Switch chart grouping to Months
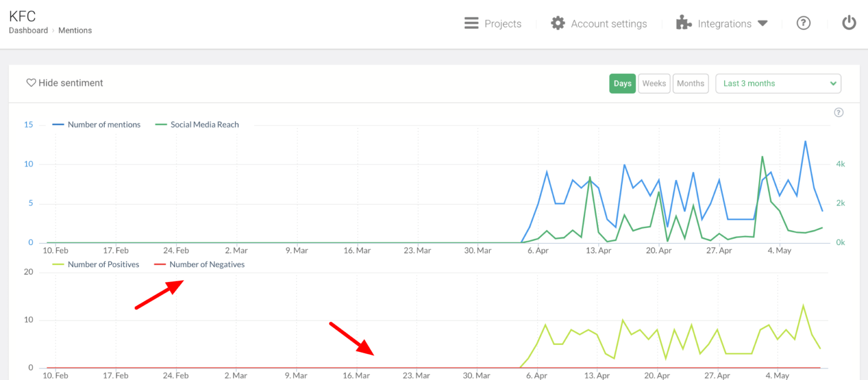Image resolution: width=868 pixels, height=380 pixels. pyautogui.click(x=690, y=83)
